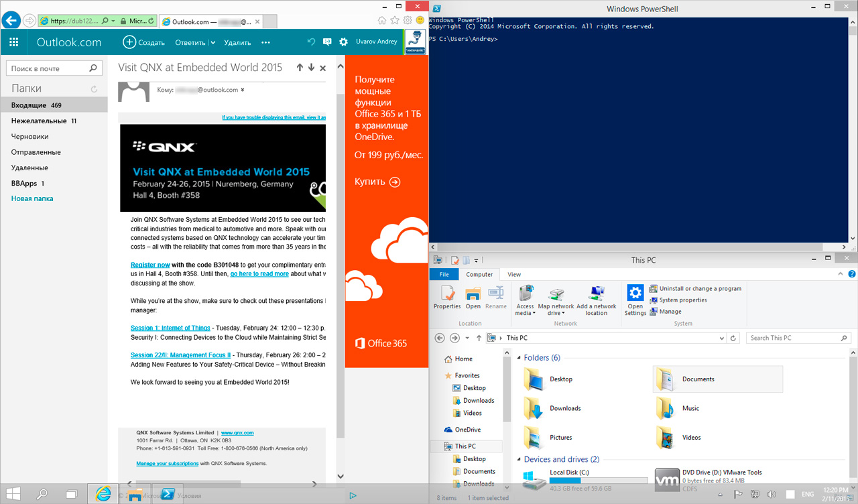The height and width of the screenshot is (504, 858).
Task: Click the browser forward button
Action: coord(29,21)
